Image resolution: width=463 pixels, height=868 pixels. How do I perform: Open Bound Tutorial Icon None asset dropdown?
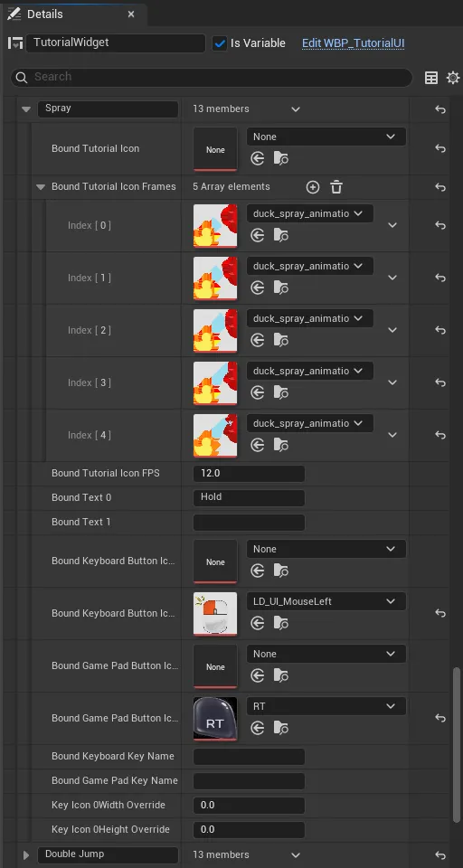click(326, 137)
